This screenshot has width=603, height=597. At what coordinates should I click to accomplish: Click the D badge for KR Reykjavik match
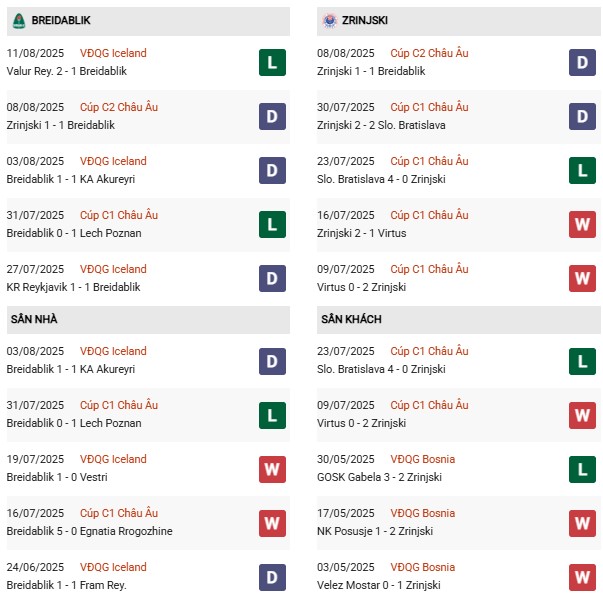pyautogui.click(x=272, y=279)
